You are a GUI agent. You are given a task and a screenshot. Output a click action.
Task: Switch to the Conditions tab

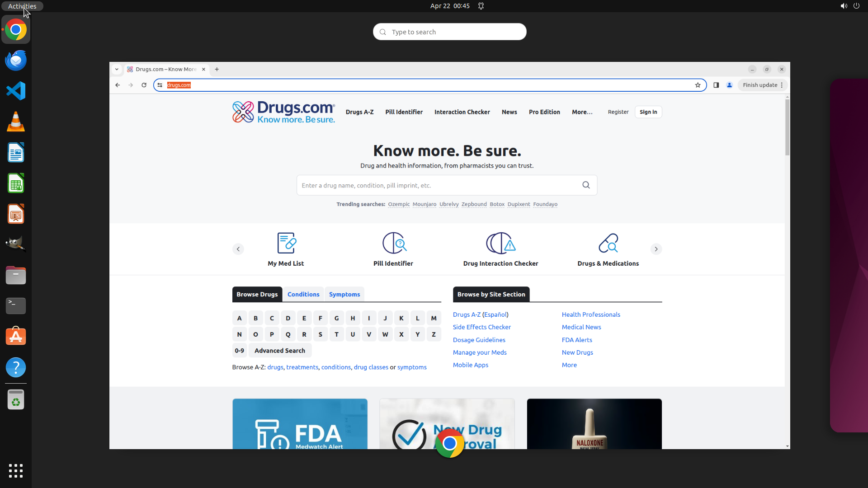303,294
